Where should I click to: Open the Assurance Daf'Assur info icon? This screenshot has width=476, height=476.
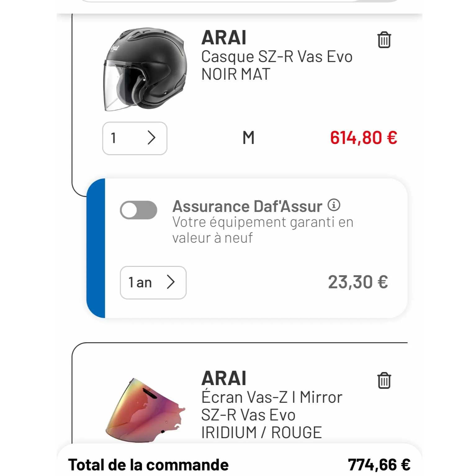[x=334, y=205]
